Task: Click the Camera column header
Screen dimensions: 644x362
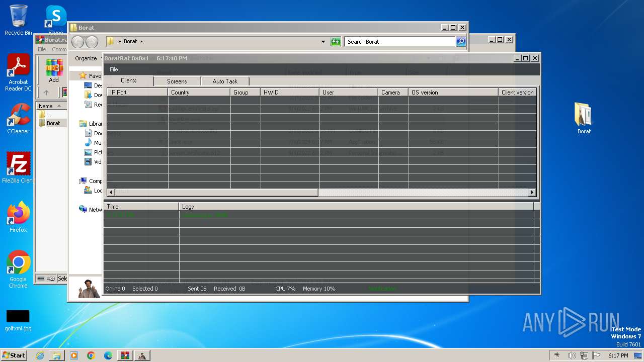Action: 393,93
